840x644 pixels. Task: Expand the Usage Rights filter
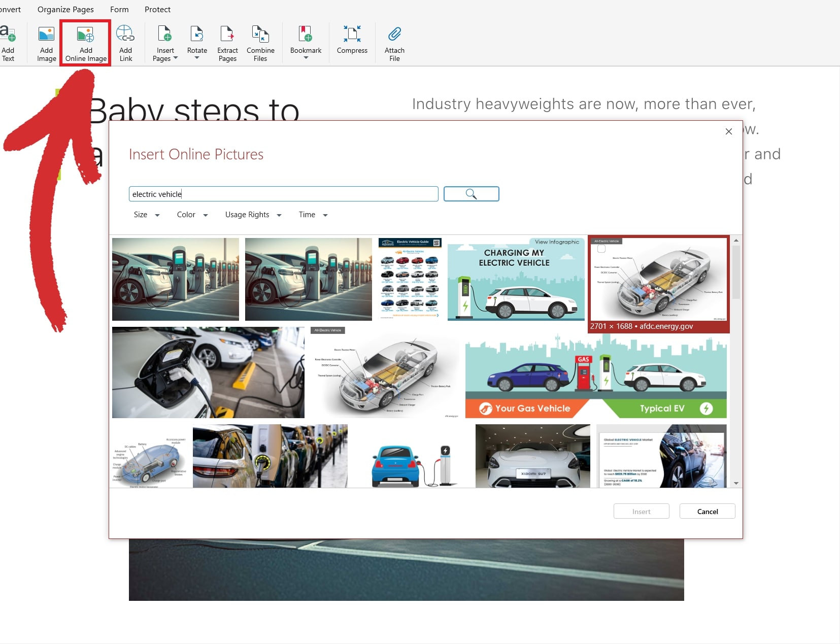click(253, 215)
